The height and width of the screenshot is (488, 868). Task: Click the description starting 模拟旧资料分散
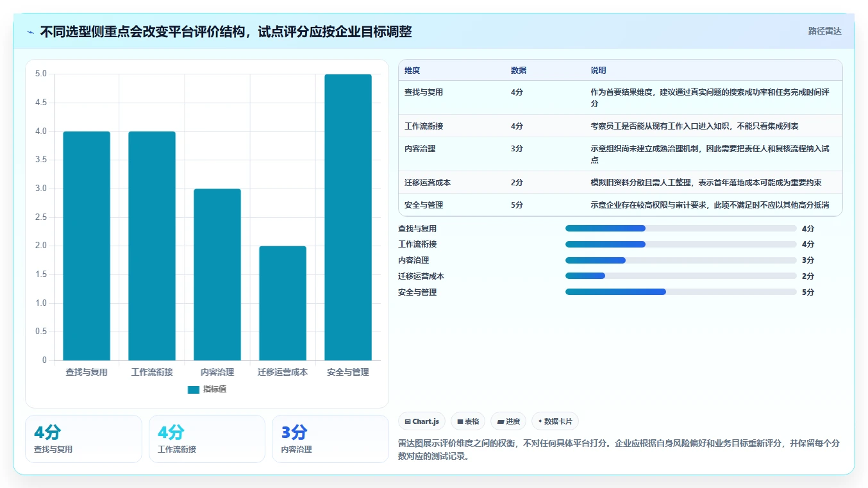[706, 183]
